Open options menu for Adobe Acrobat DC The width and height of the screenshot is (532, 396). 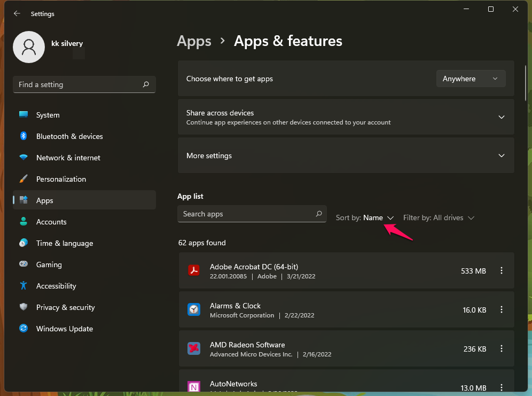point(502,270)
